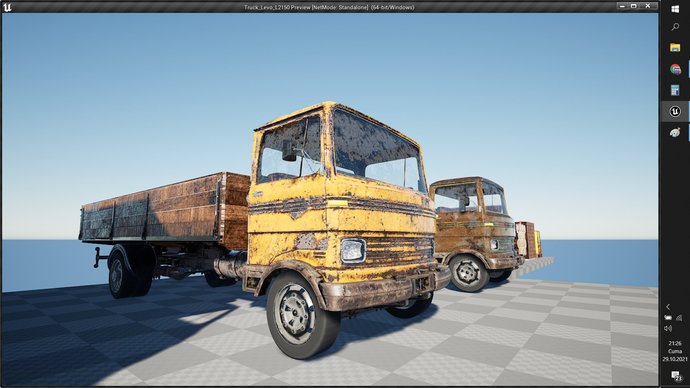
Task: Minimize the Truck_Levo preview window
Action: (622, 6)
